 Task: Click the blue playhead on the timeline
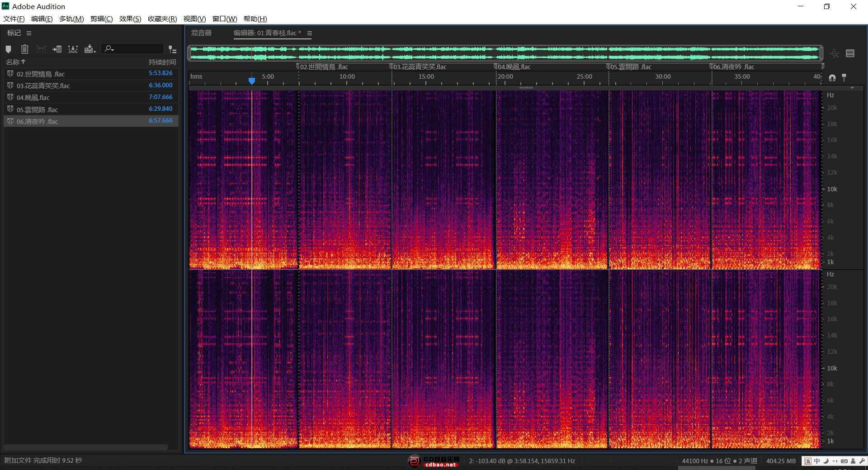click(252, 81)
